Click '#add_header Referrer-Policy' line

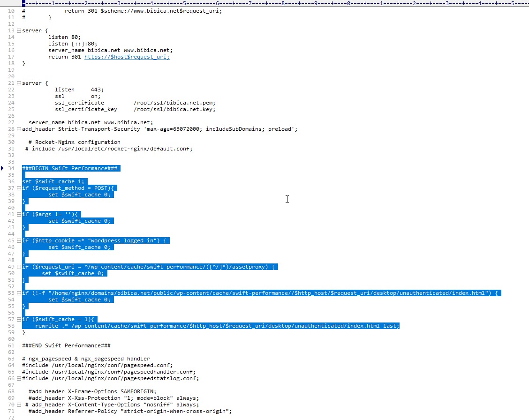tap(130, 411)
